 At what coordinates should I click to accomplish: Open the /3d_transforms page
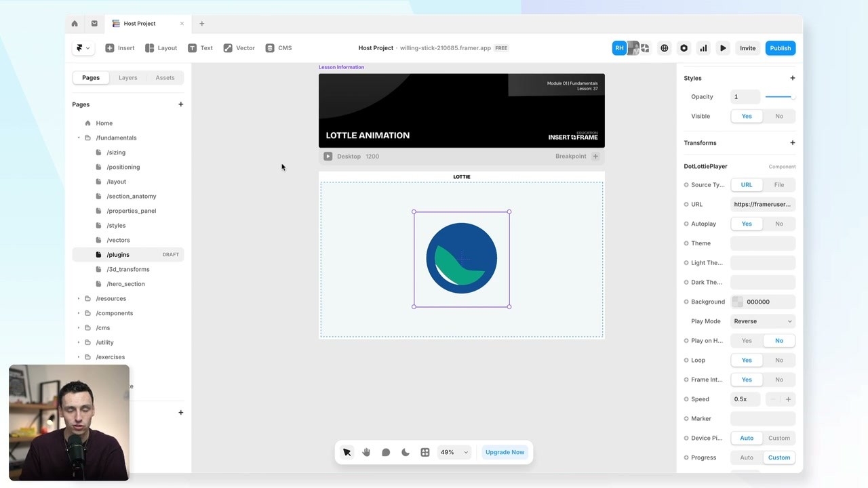point(128,270)
